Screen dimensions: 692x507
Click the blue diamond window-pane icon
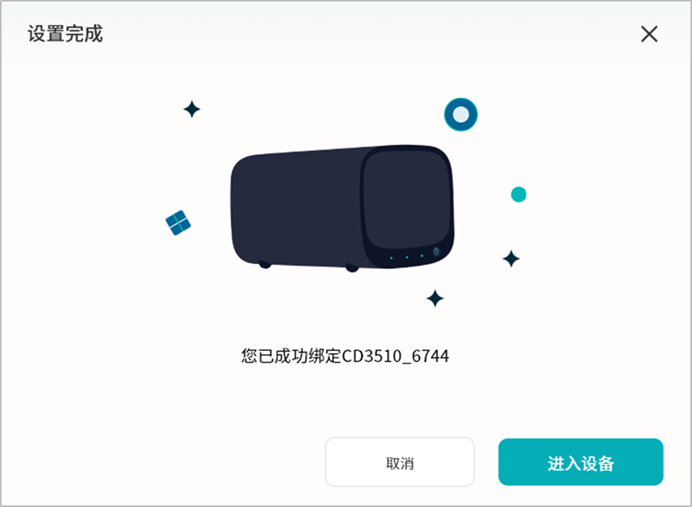click(x=178, y=222)
